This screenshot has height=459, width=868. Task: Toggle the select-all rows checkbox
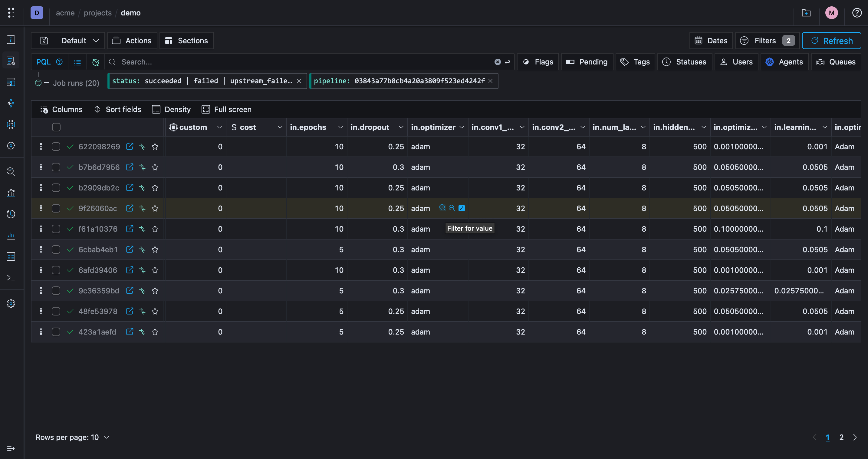[x=56, y=127]
